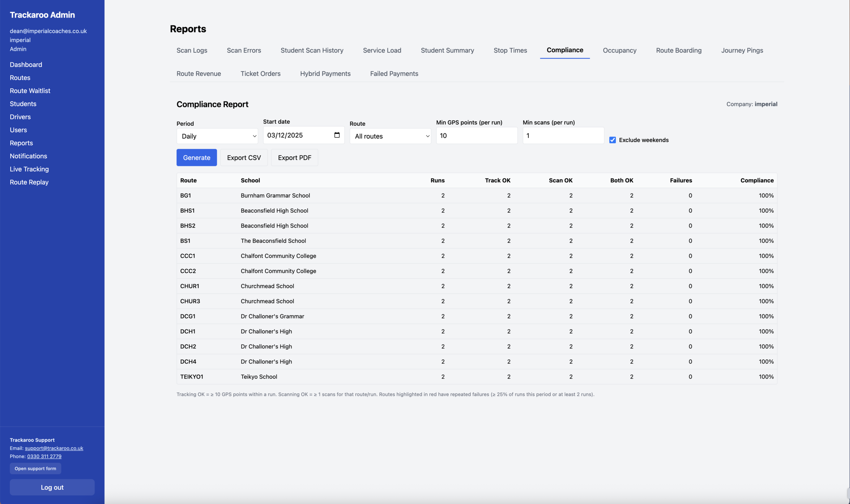Image resolution: width=850 pixels, height=504 pixels.
Task: Open the Start date calendar picker icon
Action: 337,135
